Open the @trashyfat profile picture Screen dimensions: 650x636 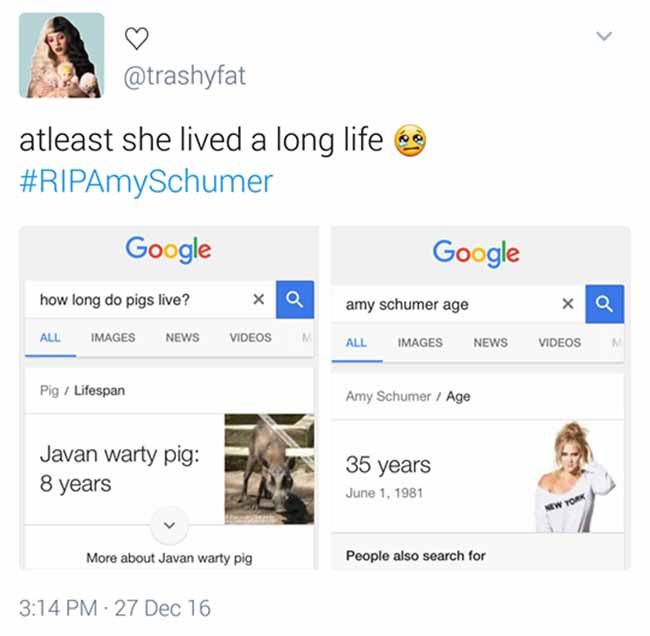point(61,55)
